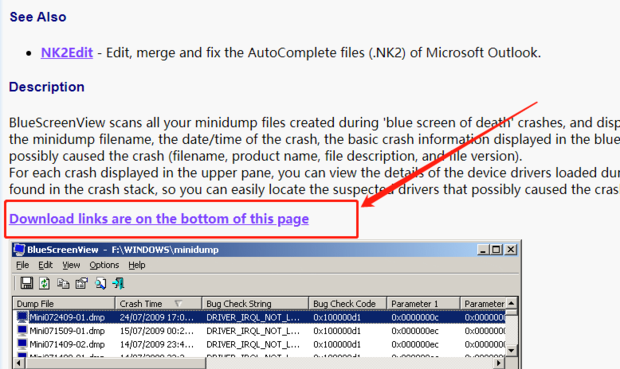Select the Mini071509-01.dmp file icon
620x369 pixels.
pos(22,330)
